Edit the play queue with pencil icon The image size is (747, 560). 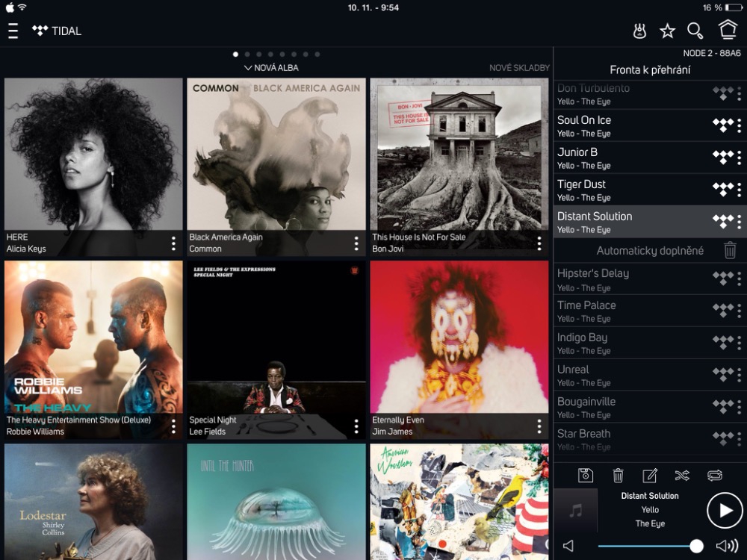click(650, 475)
